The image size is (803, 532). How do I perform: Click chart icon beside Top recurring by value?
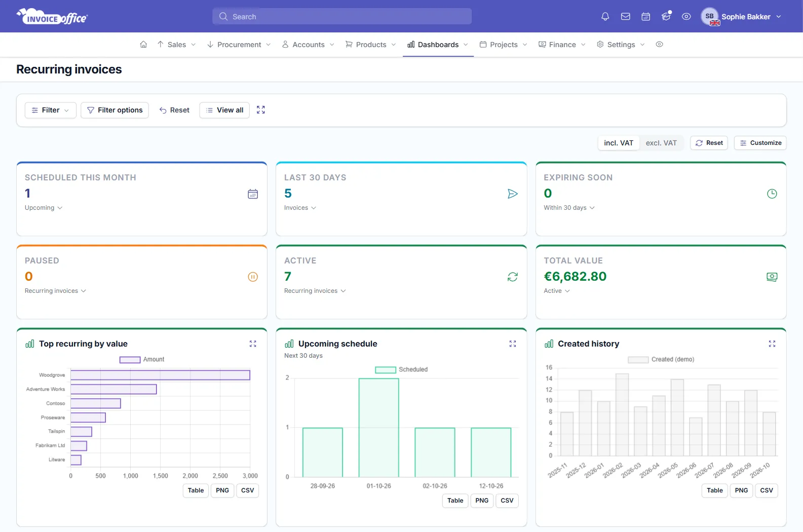point(30,344)
